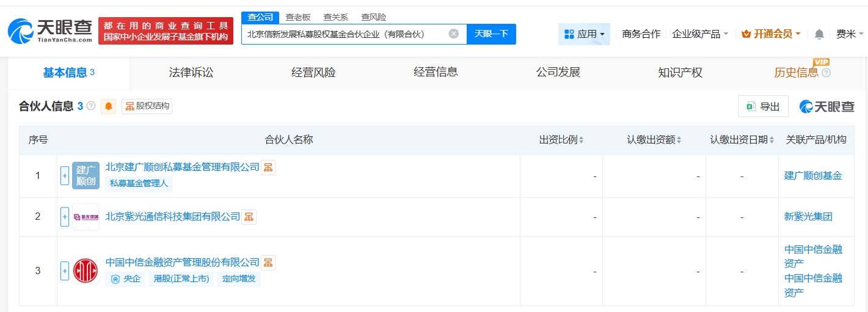
Task: Switch to the 知识产权 tab
Action: [680, 73]
